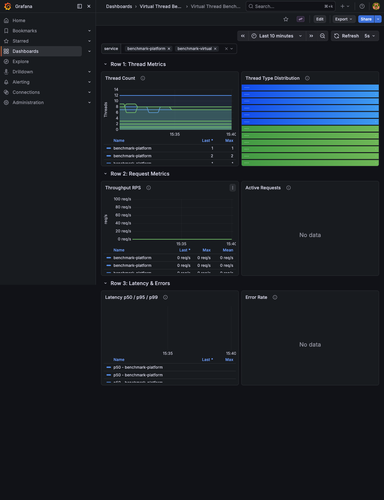Open Drilldown in sidebar

23,72
